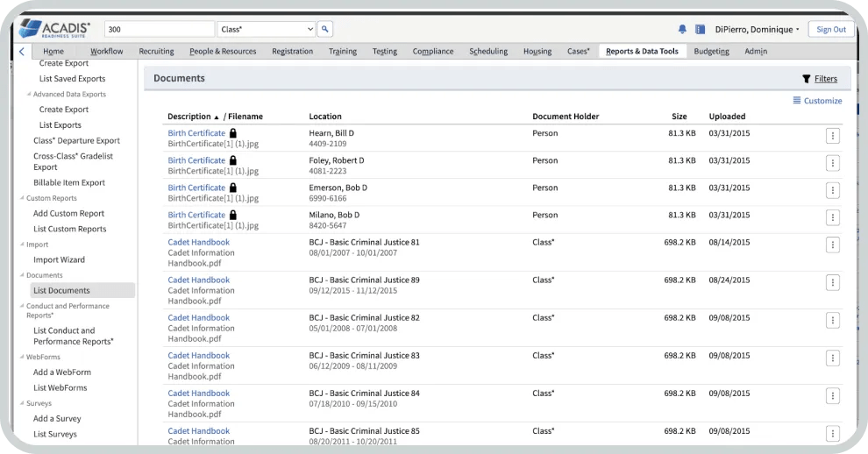Click the Uploaded column header
This screenshot has width=868, height=454.
727,117
